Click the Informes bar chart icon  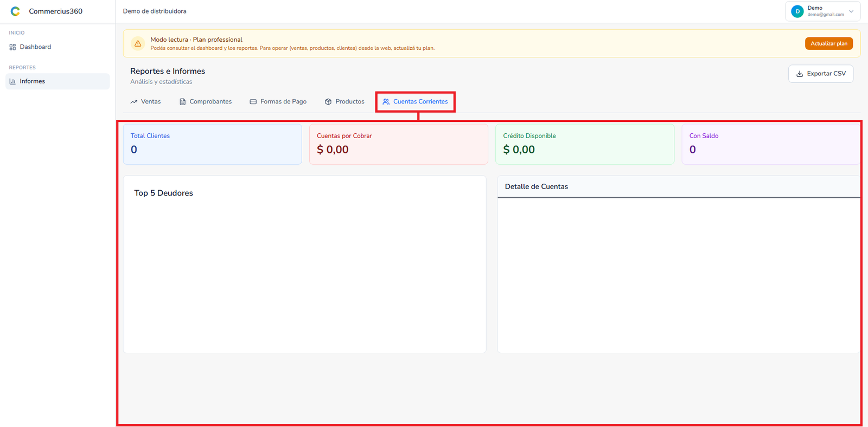point(12,81)
